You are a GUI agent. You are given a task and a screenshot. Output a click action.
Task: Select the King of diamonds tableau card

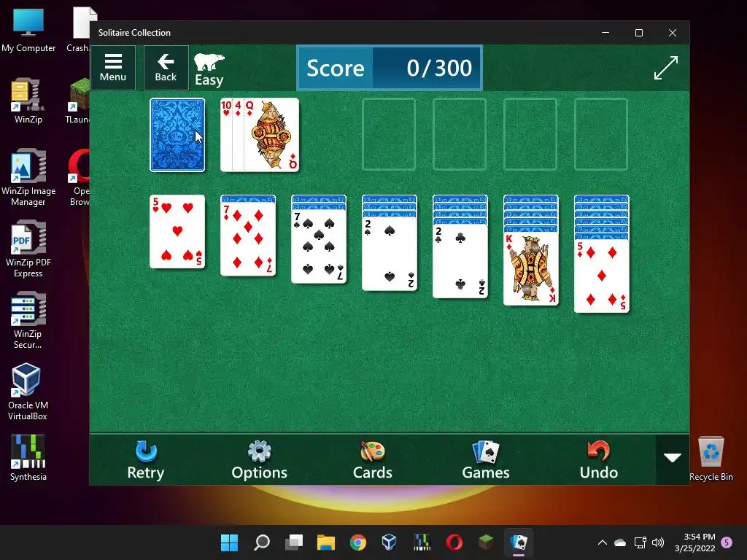tap(531, 268)
